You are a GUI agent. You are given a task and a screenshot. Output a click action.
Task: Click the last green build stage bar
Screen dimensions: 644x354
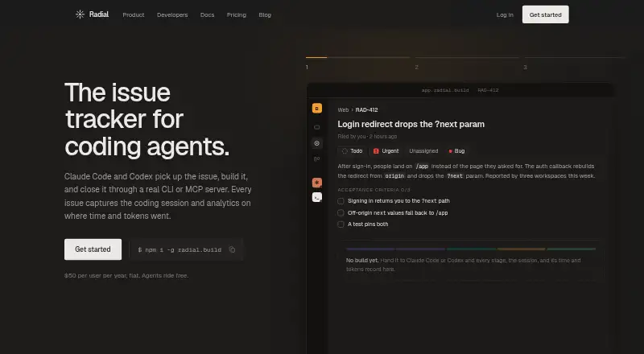(x=572, y=249)
